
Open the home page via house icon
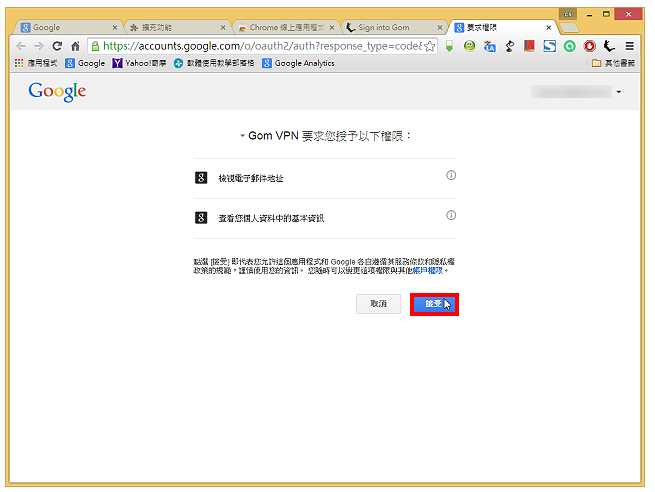click(75, 46)
